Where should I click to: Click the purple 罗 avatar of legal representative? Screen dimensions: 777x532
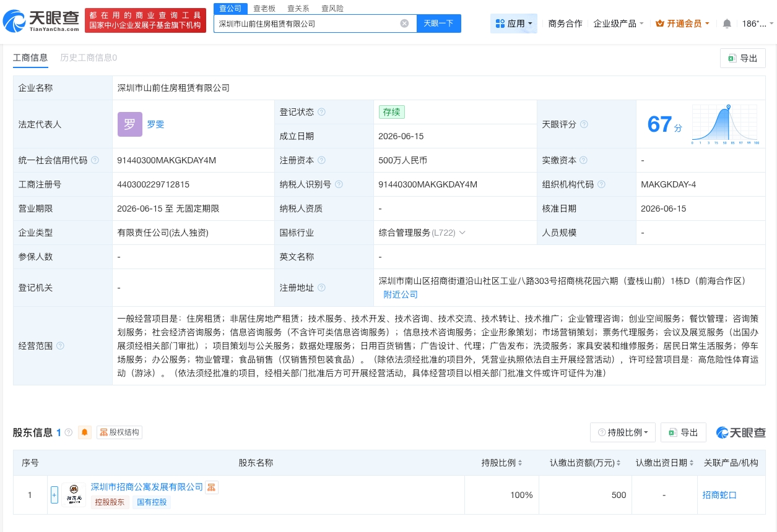tap(130, 124)
